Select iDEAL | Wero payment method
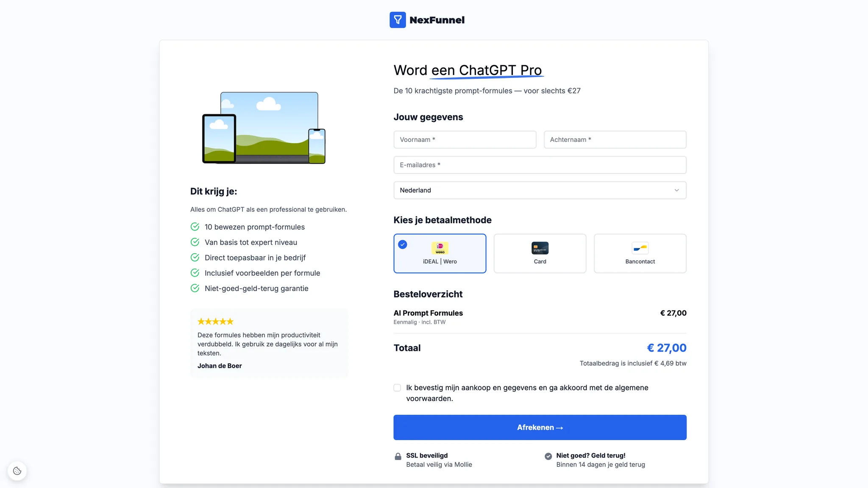The height and width of the screenshot is (488, 868). tap(440, 253)
